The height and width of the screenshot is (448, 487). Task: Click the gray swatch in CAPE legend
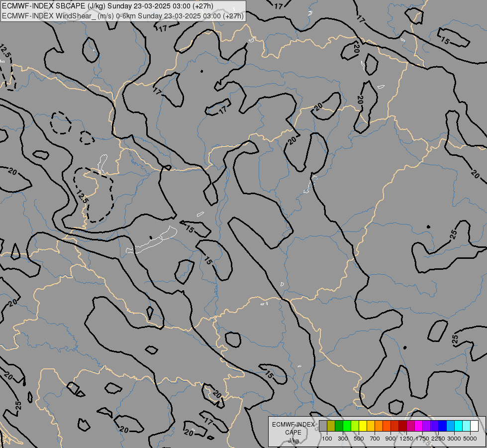click(323, 426)
